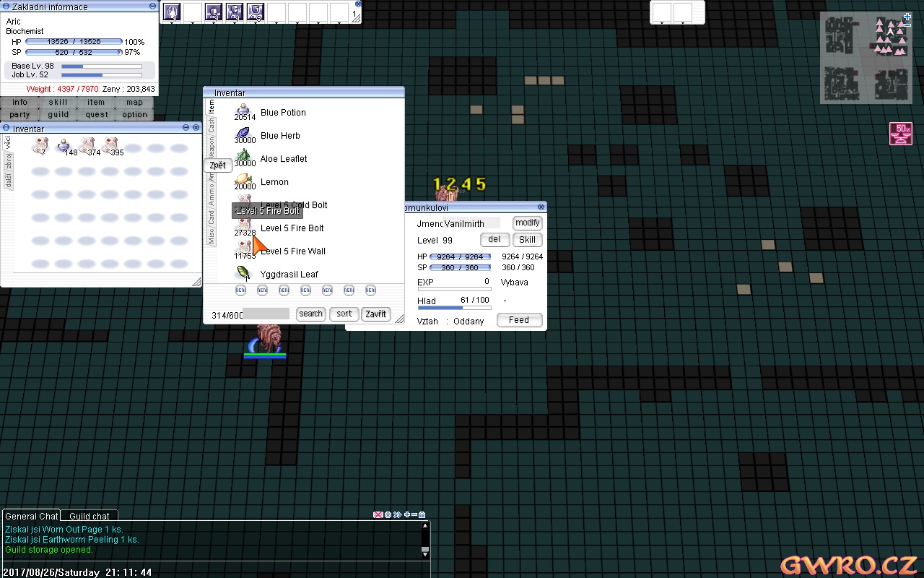Screen dimensions: 924x578
Task: Close the Homunkulovi info window
Action: [x=541, y=207]
